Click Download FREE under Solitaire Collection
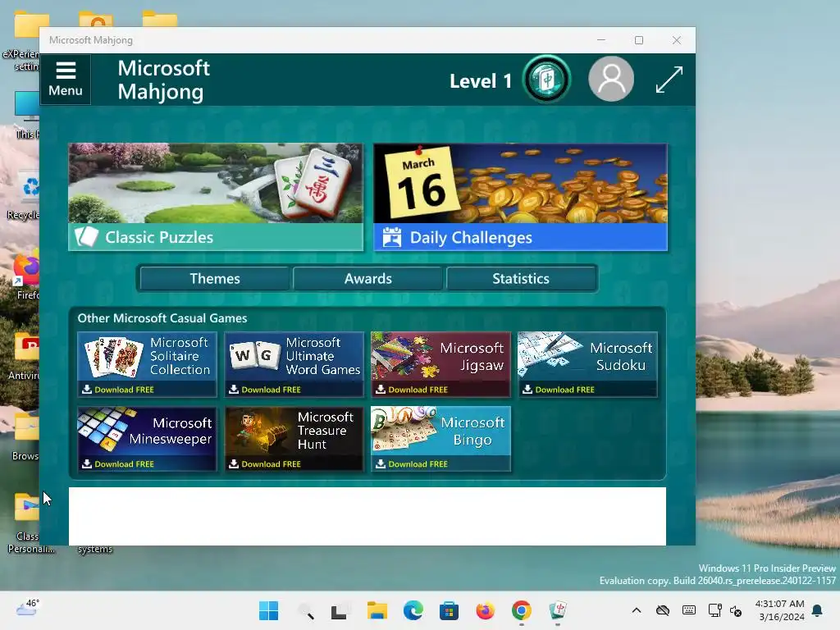Screen dimensions: 840x630 pyautogui.click(x=118, y=390)
